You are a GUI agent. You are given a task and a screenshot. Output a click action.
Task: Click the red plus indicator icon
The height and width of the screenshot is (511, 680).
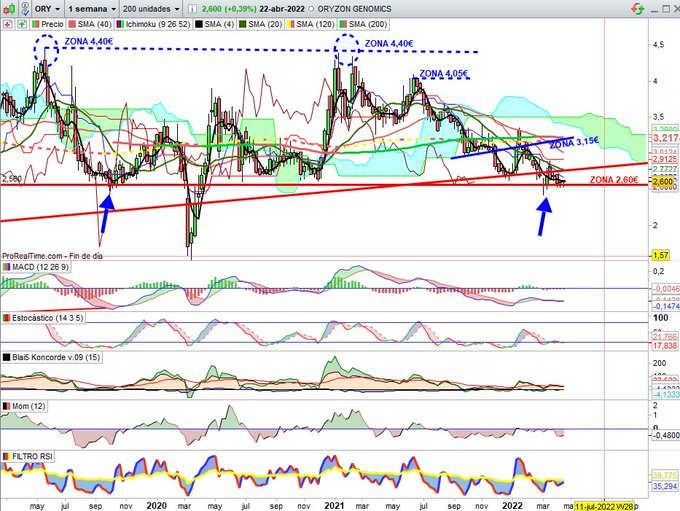pyautogui.click(x=7, y=24)
